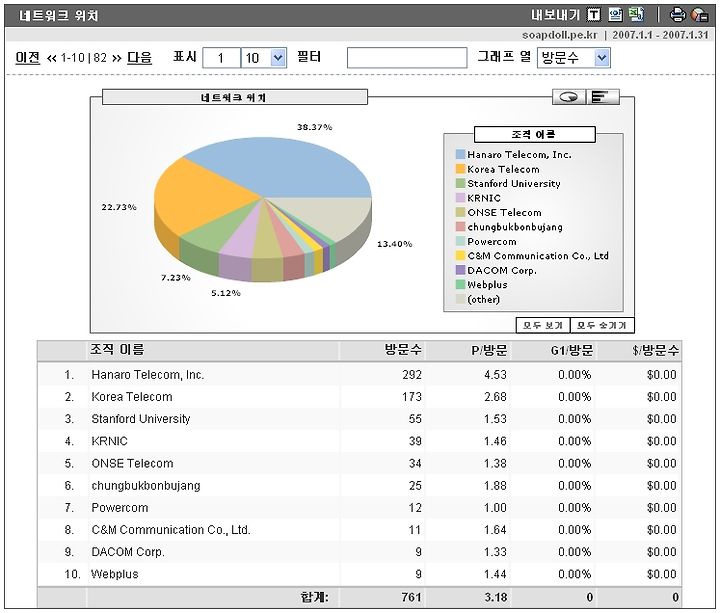Toggle DACOM Corp. legend swatch
Screen dimensions: 720x613
[461, 270]
